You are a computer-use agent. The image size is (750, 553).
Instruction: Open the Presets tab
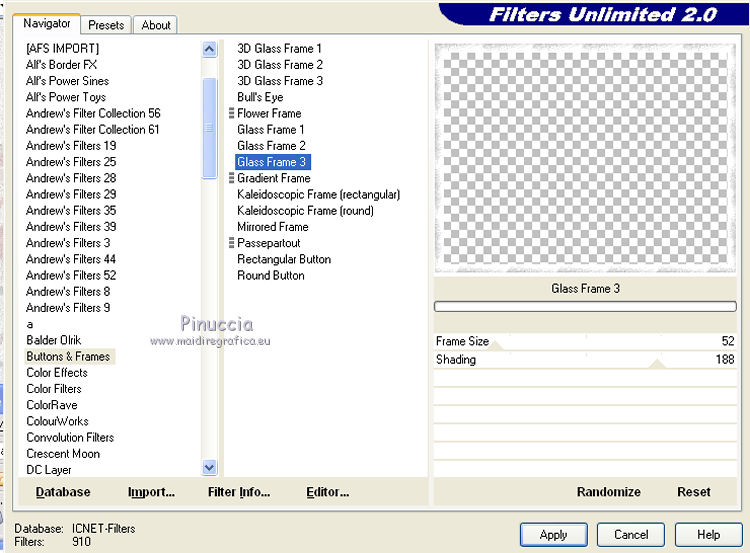[106, 25]
